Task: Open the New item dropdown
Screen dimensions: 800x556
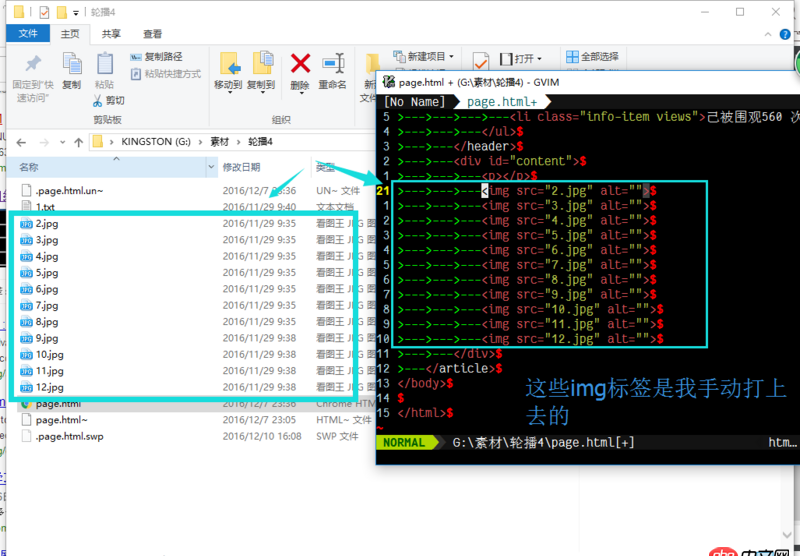Action: 423,56
